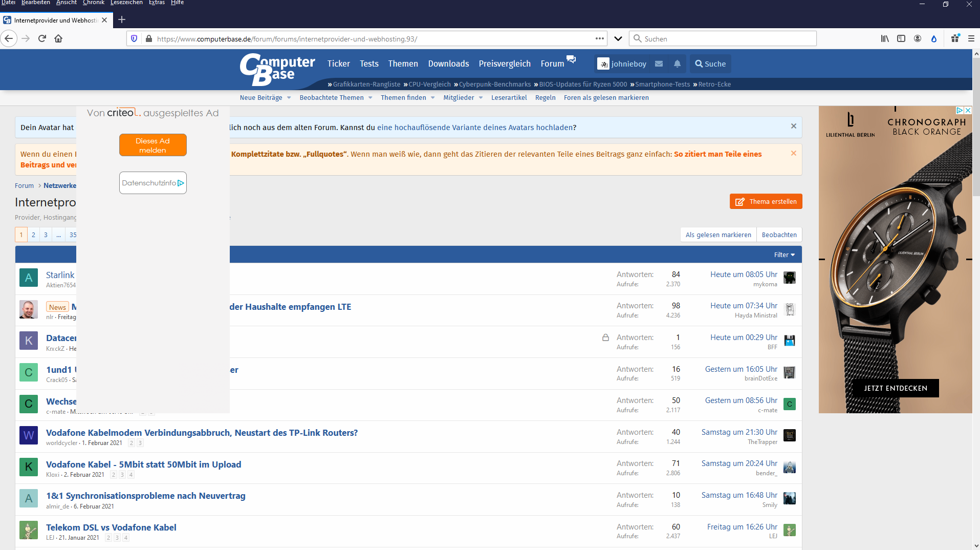Click Als gelesen markieren
Image resolution: width=980 pixels, height=550 pixels.
[x=718, y=235]
